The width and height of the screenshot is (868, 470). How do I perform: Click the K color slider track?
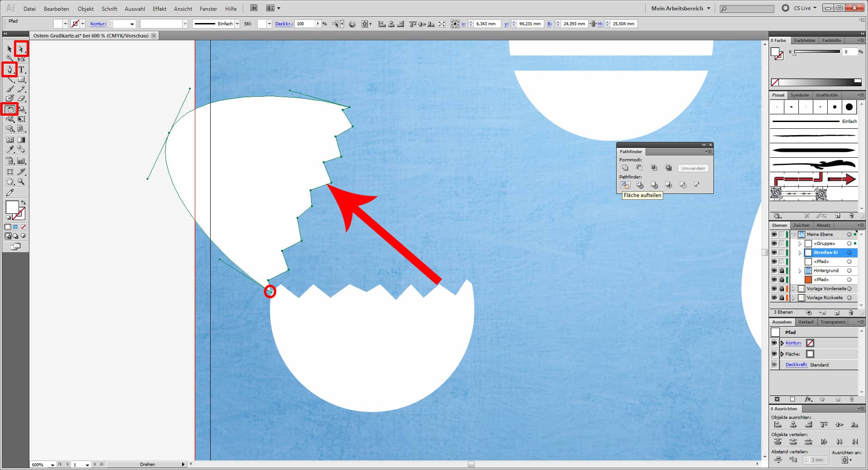click(x=816, y=52)
